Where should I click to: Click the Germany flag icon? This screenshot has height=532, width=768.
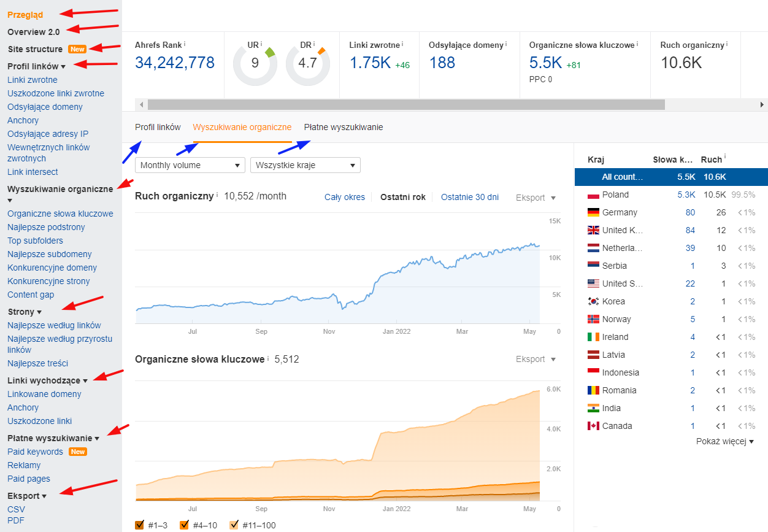coord(593,212)
